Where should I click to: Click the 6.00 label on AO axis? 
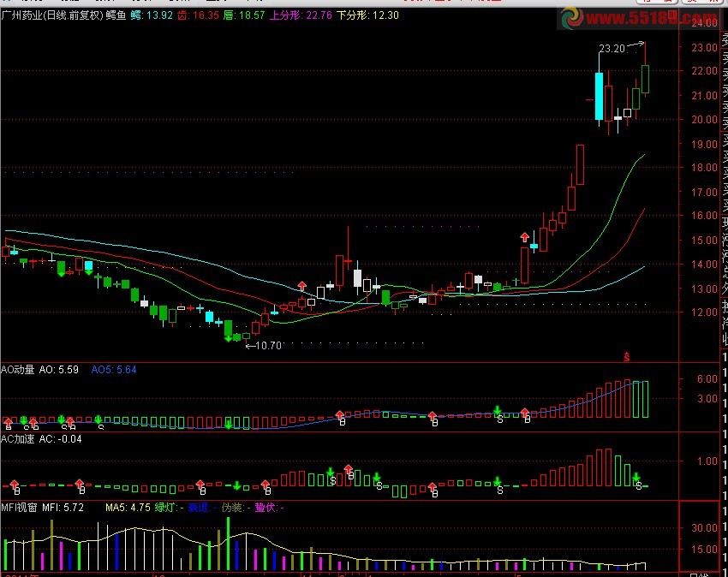pos(707,379)
